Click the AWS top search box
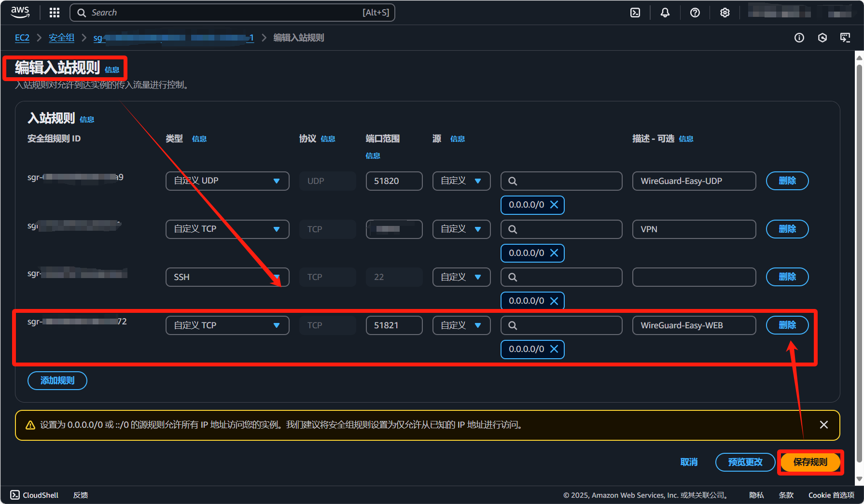The image size is (864, 504). [x=232, y=13]
